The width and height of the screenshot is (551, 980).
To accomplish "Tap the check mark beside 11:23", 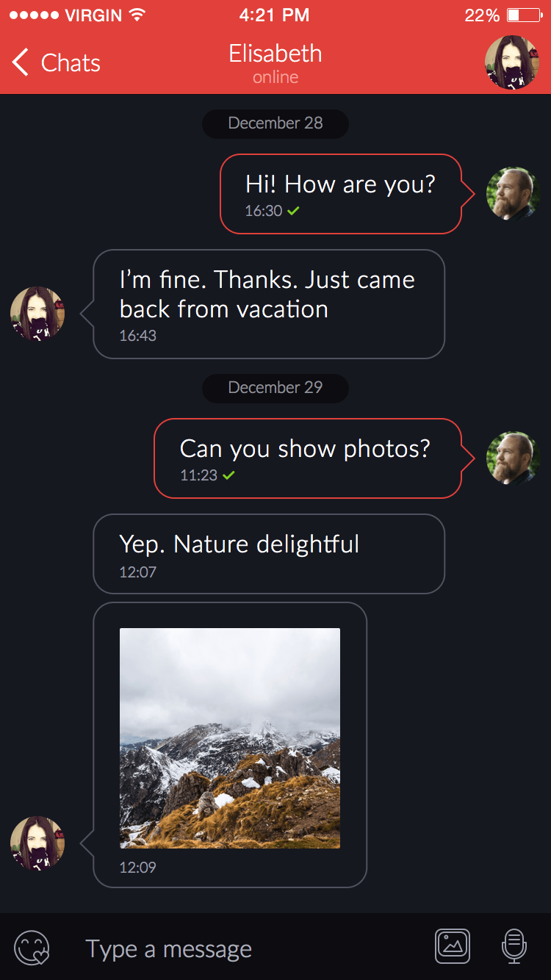I will point(228,476).
